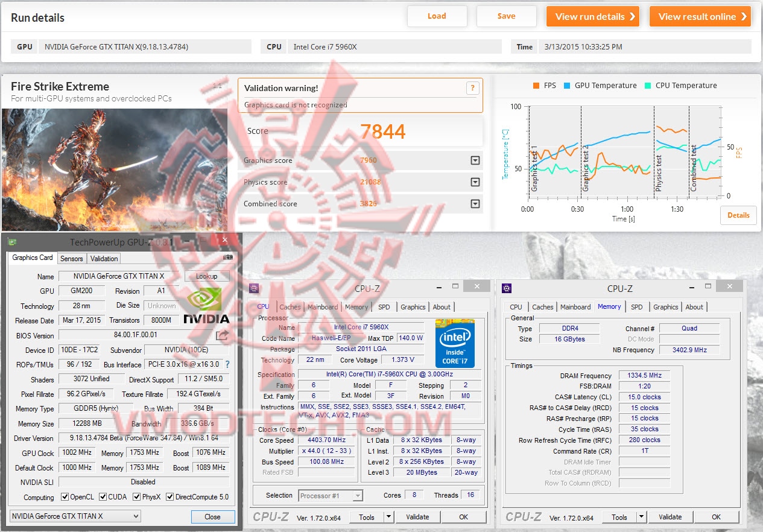763x532 pixels.
Task: Open View run details
Action: click(594, 16)
